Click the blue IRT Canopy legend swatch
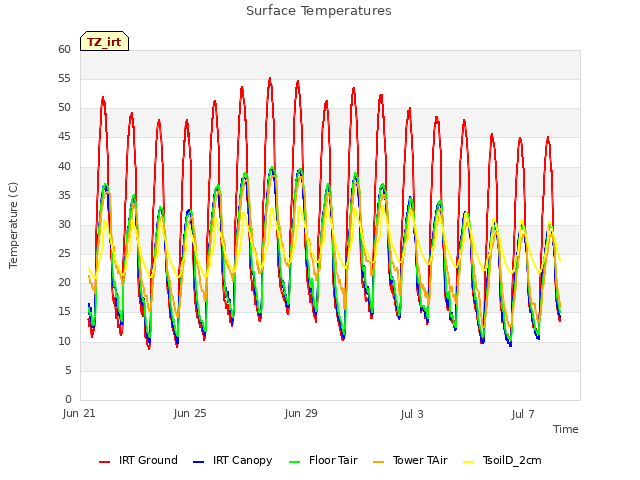640x480 pixels. click(x=198, y=462)
